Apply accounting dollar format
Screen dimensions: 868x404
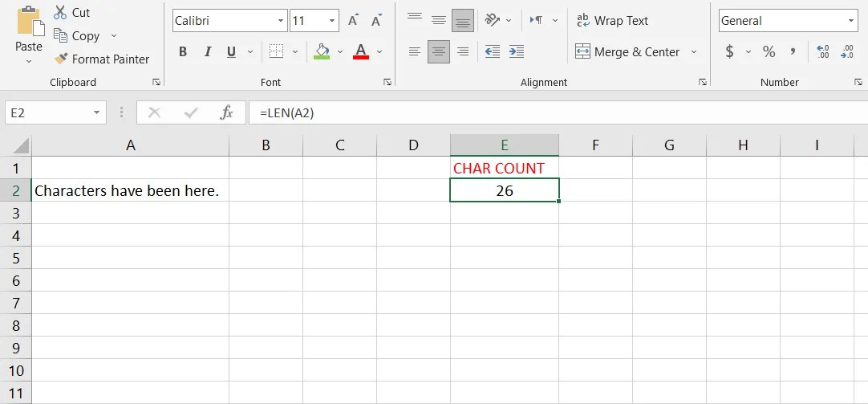tap(729, 52)
